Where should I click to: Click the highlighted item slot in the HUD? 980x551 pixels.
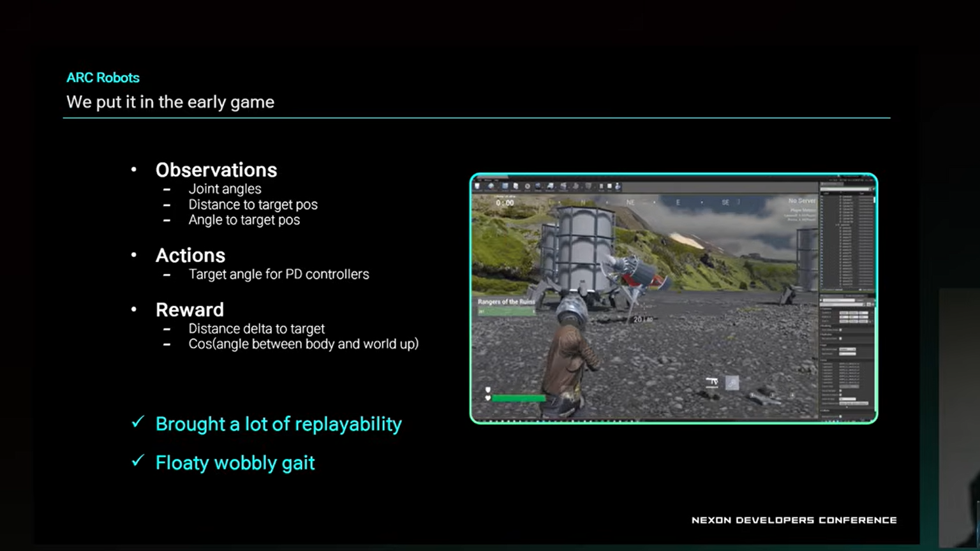tap(732, 383)
